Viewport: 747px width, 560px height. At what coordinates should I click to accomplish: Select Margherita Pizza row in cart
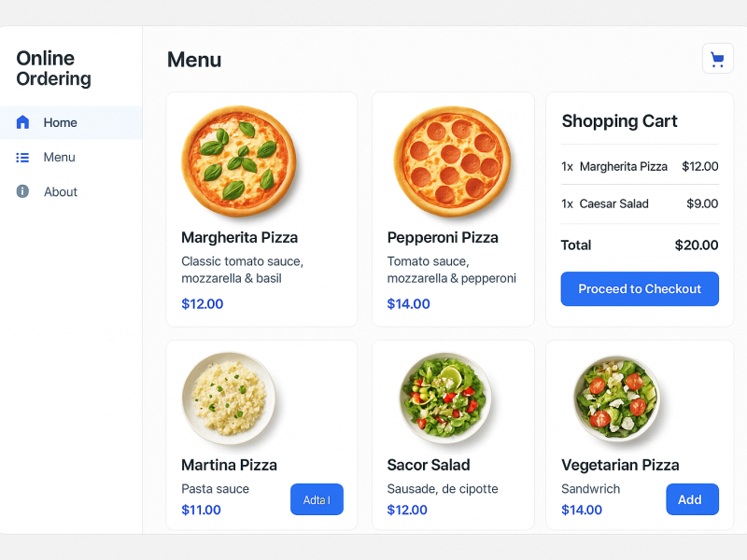[640, 166]
